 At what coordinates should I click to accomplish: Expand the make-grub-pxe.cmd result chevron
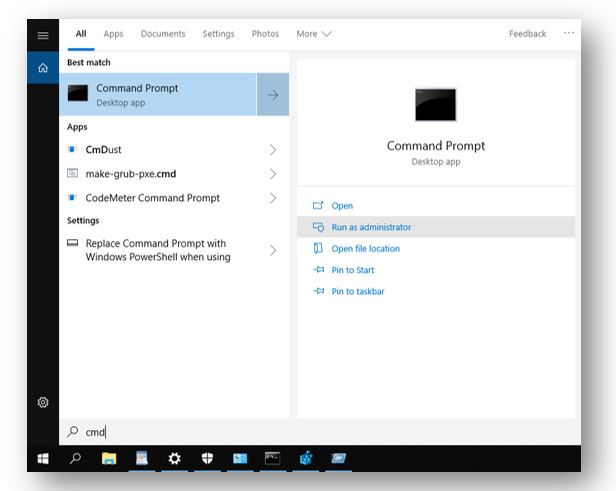(273, 174)
